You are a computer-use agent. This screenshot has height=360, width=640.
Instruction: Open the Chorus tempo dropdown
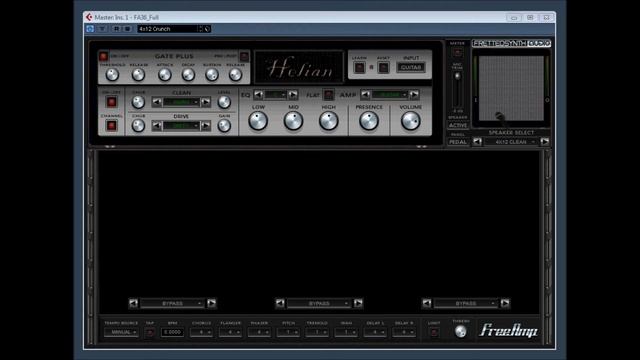point(201,332)
